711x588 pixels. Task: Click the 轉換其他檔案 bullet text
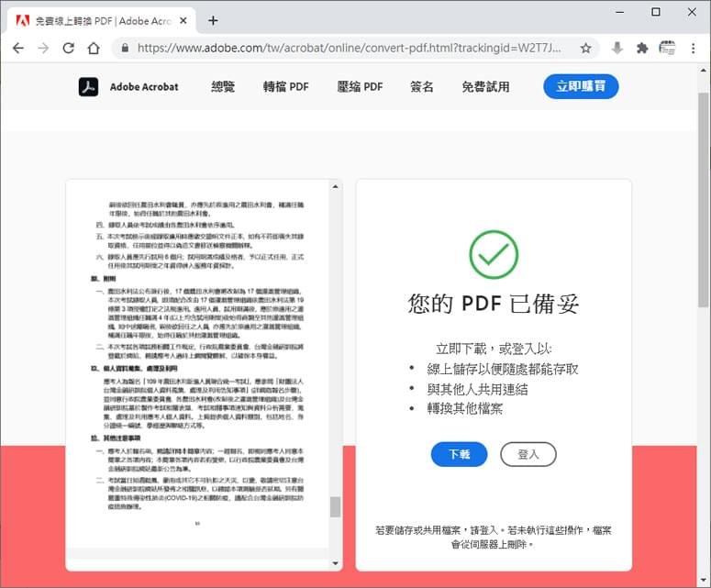click(464, 408)
